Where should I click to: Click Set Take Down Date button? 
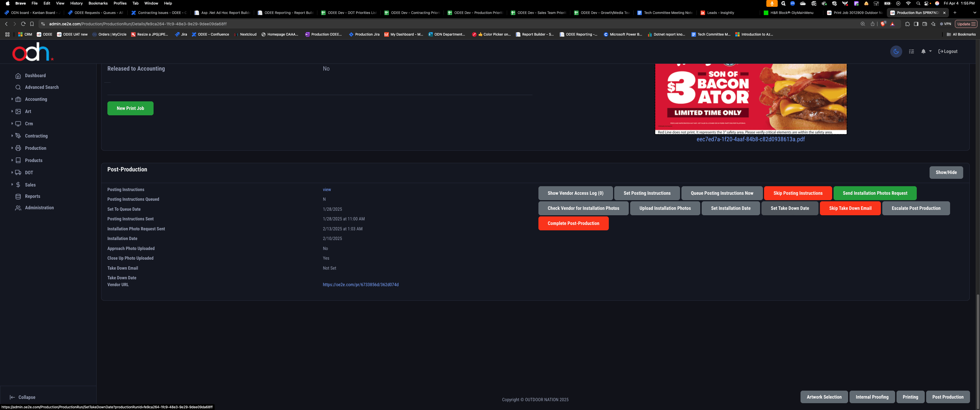coord(789,208)
